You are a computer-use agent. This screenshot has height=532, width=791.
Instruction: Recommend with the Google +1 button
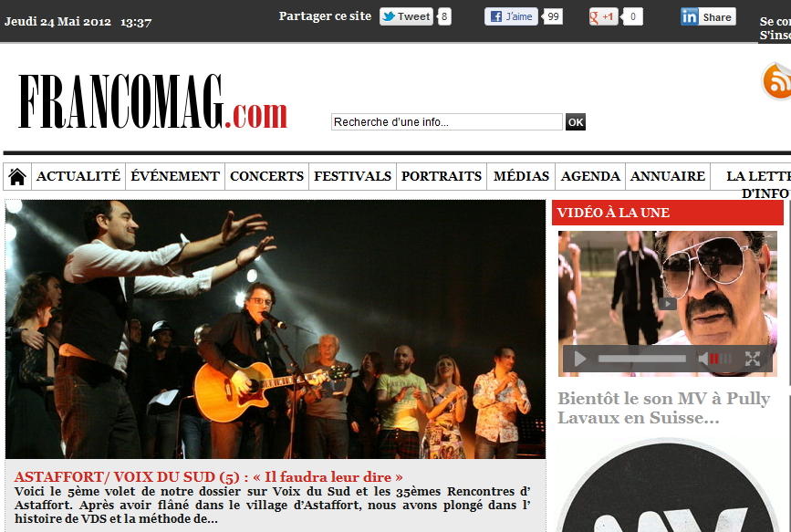click(603, 16)
